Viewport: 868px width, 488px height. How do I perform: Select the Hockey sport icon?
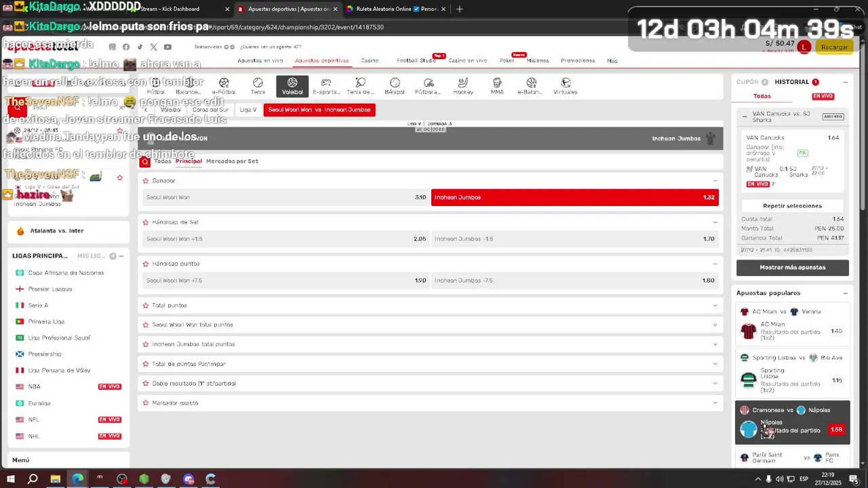point(463,86)
